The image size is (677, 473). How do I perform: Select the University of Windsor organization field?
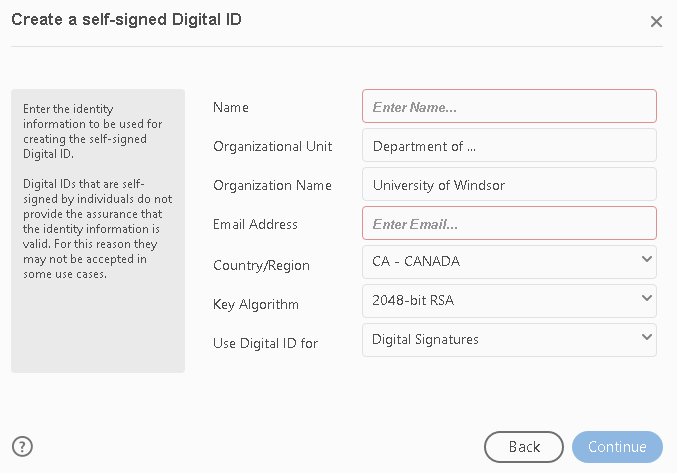[509, 184]
